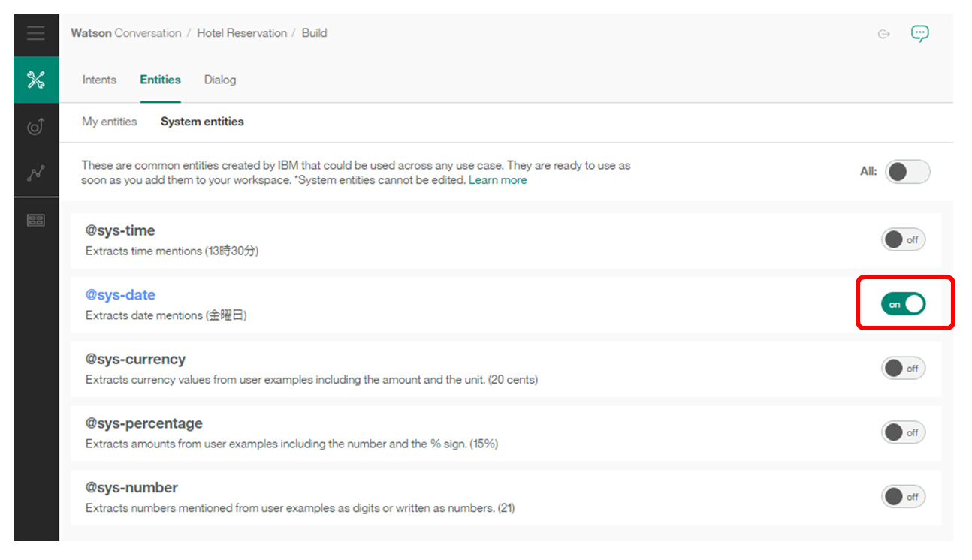Enable the @sys-time toggle
This screenshot has width=972, height=560.
903,240
